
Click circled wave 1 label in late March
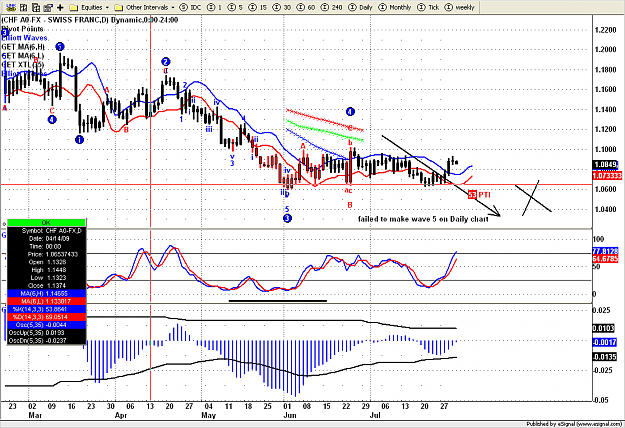coord(79,139)
